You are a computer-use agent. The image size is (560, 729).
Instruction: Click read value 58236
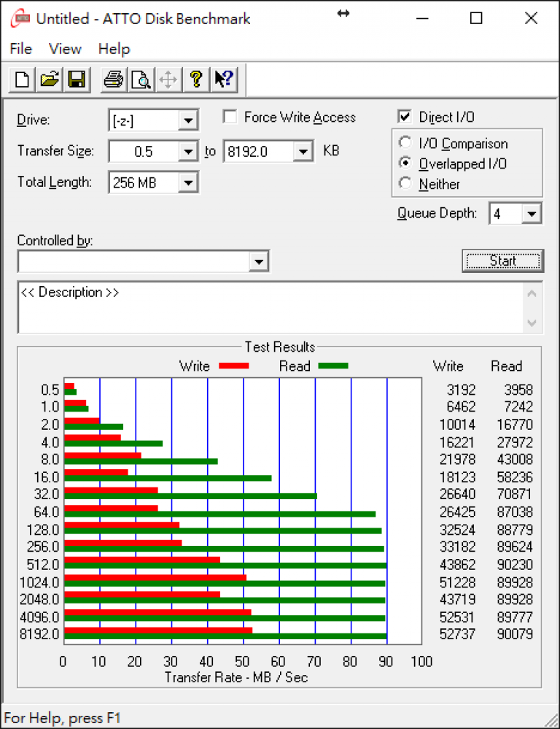pos(515,477)
